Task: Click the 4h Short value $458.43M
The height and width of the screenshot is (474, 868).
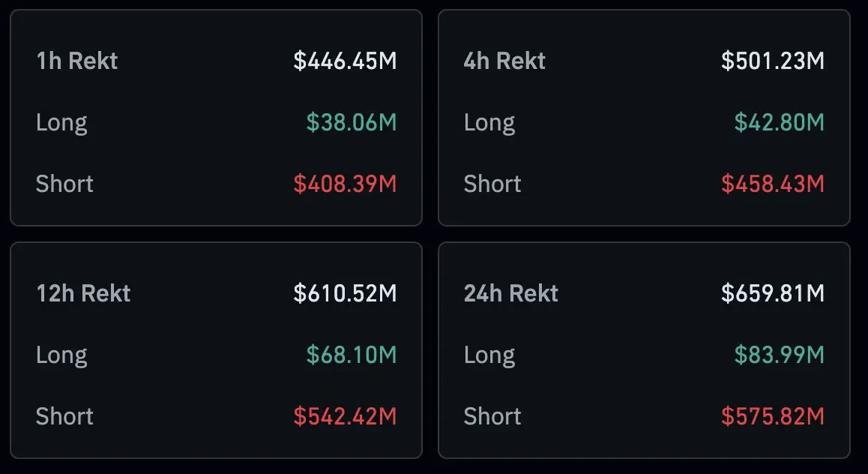Action: [773, 184]
